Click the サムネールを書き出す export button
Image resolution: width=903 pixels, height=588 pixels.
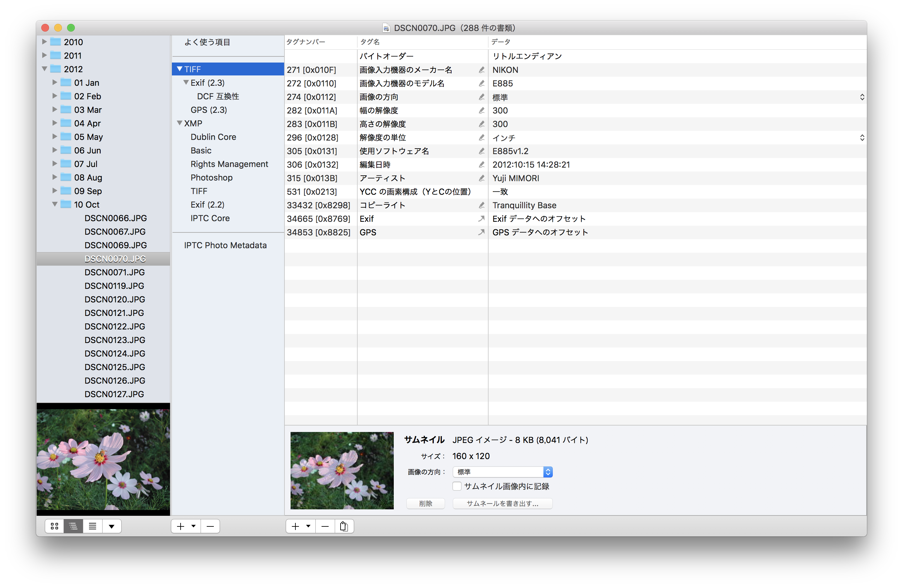coord(502,504)
